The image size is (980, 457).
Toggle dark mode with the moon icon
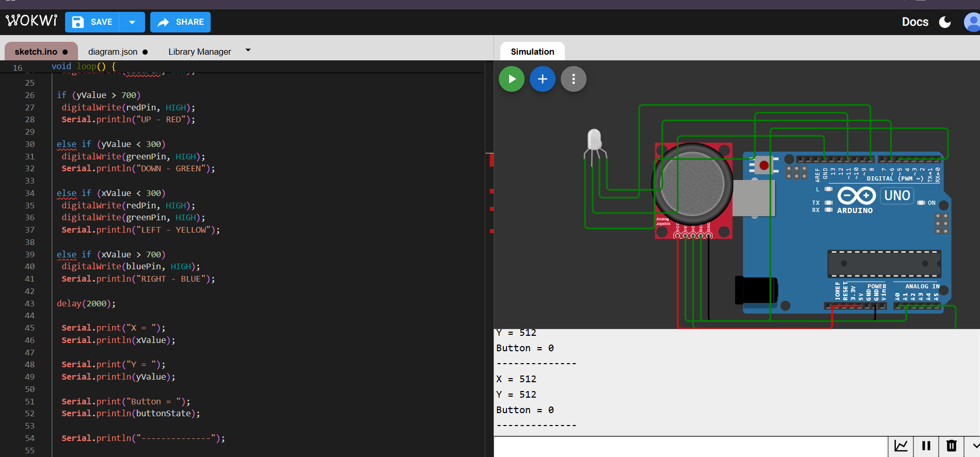click(945, 22)
